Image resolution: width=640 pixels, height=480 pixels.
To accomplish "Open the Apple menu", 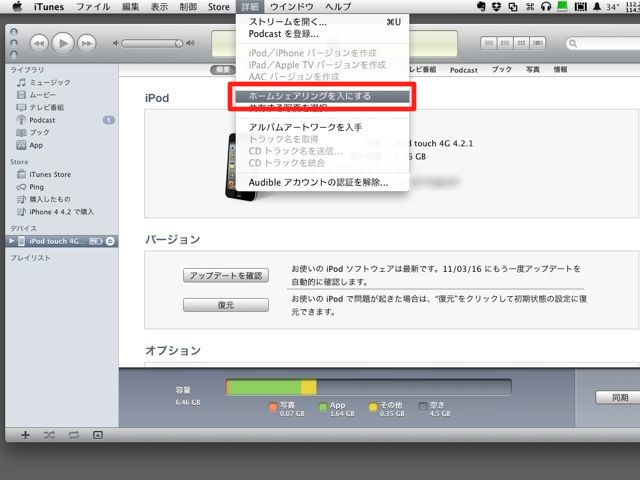I will 17,7.
